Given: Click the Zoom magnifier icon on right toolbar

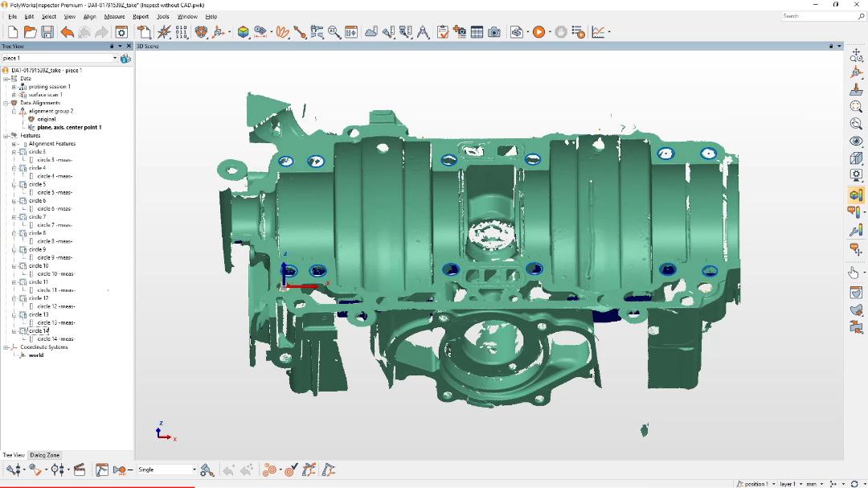Looking at the screenshot, I should 856,106.
